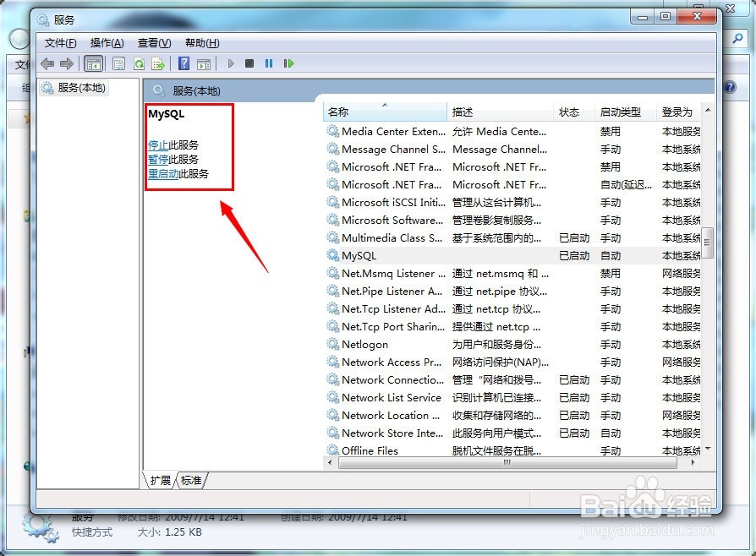
Task: Click the gear icon beside Netlogon
Action: tap(333, 344)
